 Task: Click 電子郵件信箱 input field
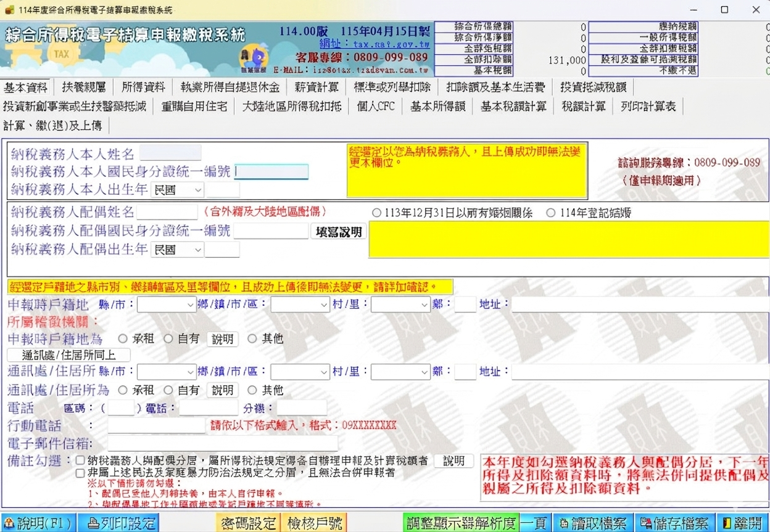[x=223, y=443]
